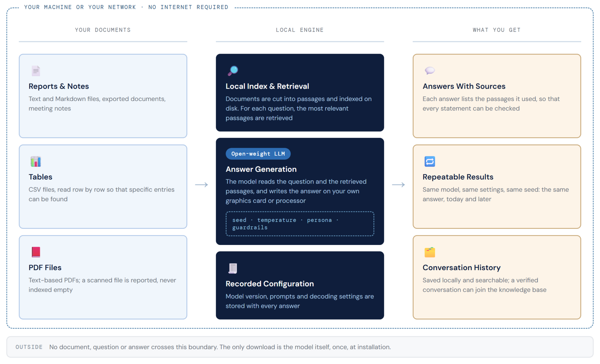The height and width of the screenshot is (364, 600).
Task: Click the LOCAL ENGINE column label
Action: coord(300,30)
